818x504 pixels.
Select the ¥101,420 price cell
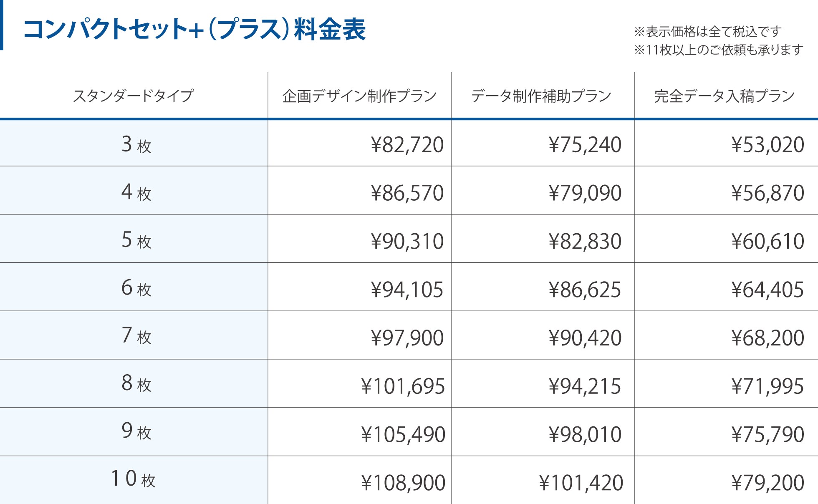click(581, 483)
